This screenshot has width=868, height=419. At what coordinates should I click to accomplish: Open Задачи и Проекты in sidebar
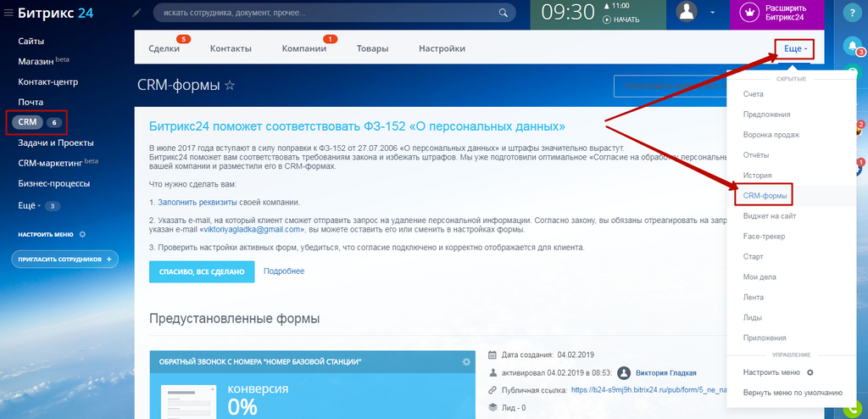(x=55, y=142)
